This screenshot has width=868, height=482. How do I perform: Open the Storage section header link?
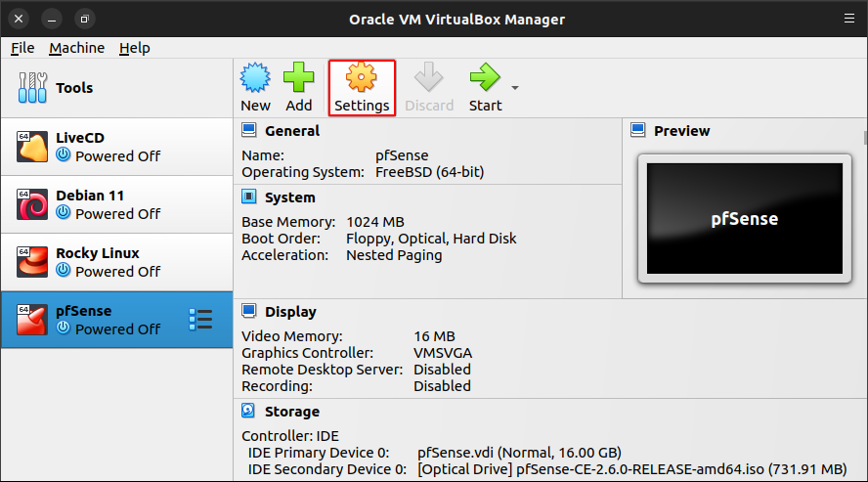pos(292,412)
